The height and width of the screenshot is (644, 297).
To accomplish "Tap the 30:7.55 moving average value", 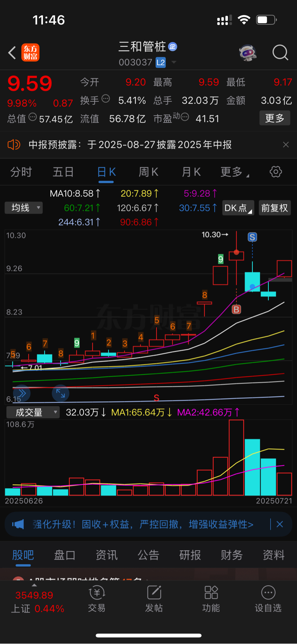I will pyautogui.click(x=198, y=208).
